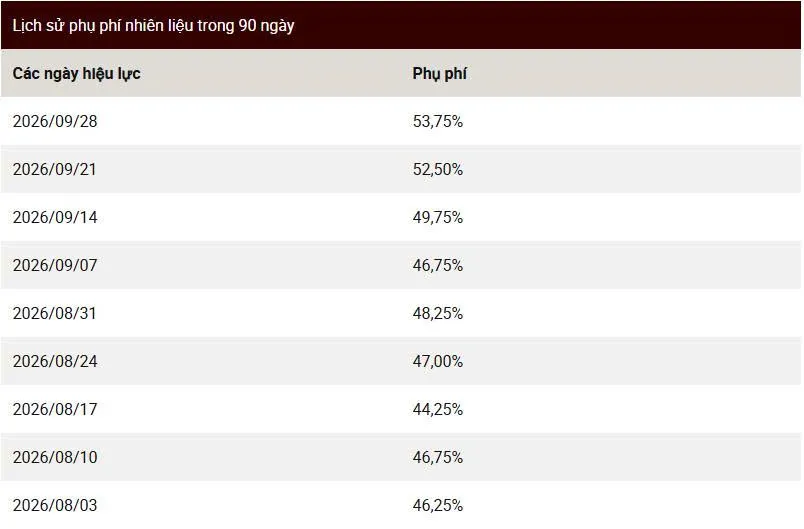This screenshot has width=804, height=529.
Task: Click the surcharge value 46,25%
Action: pyautogui.click(x=438, y=505)
